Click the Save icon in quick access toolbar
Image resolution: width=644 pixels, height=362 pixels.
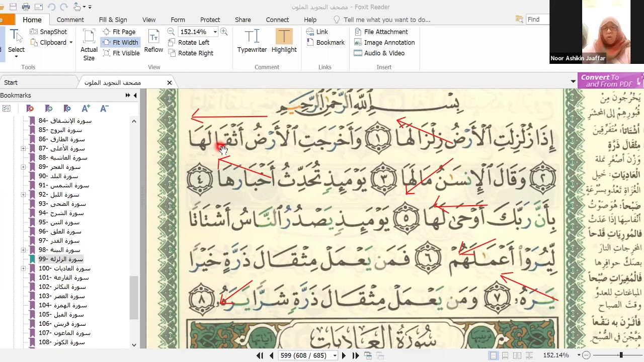coord(13,7)
